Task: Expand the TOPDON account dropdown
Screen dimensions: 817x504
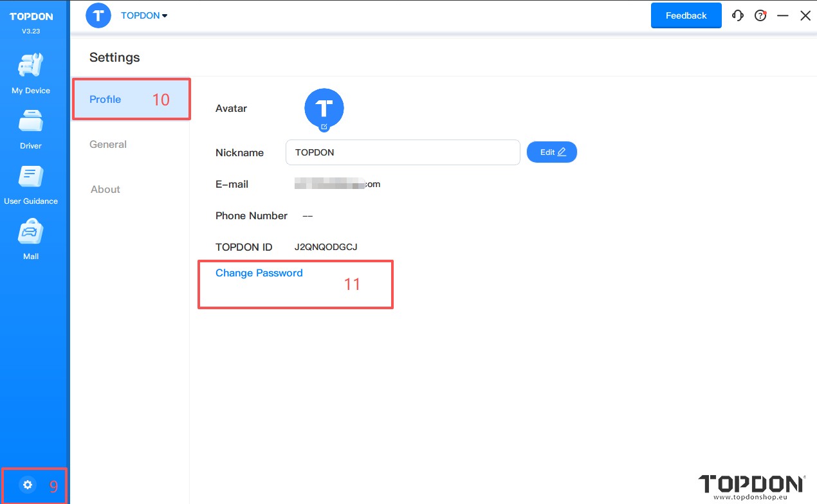Action: tap(144, 15)
